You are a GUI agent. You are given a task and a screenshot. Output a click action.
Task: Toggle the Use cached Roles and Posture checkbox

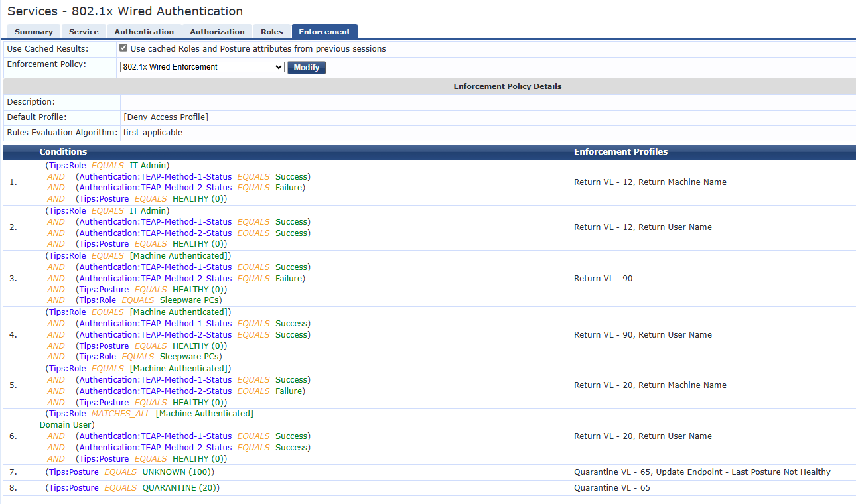[x=123, y=48]
